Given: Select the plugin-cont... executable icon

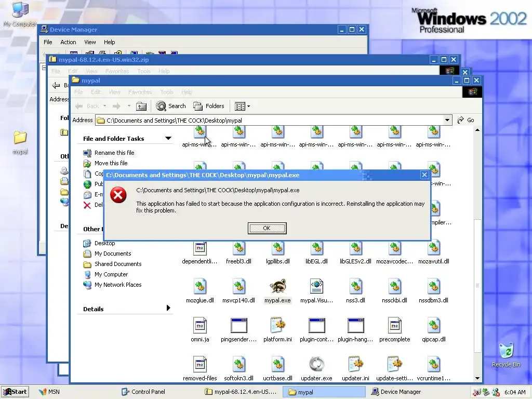Looking at the screenshot, I should point(316,325).
